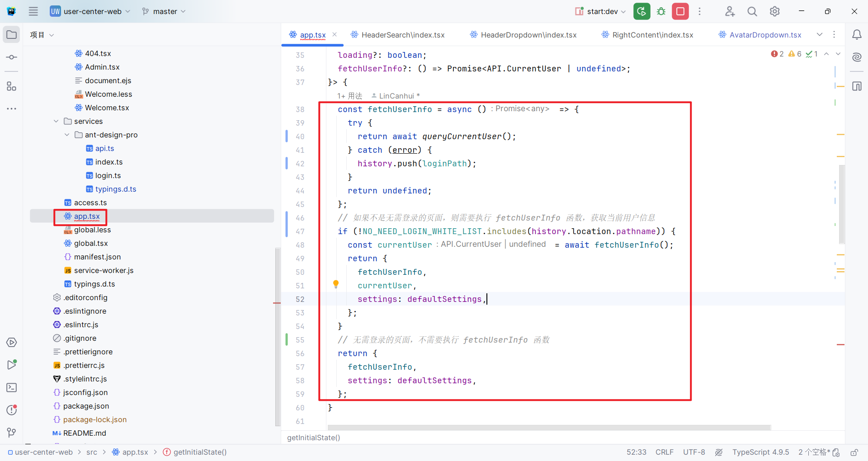This screenshot has height=461, width=868.
Task: Rerun start:dev with the green restart button
Action: pos(642,11)
